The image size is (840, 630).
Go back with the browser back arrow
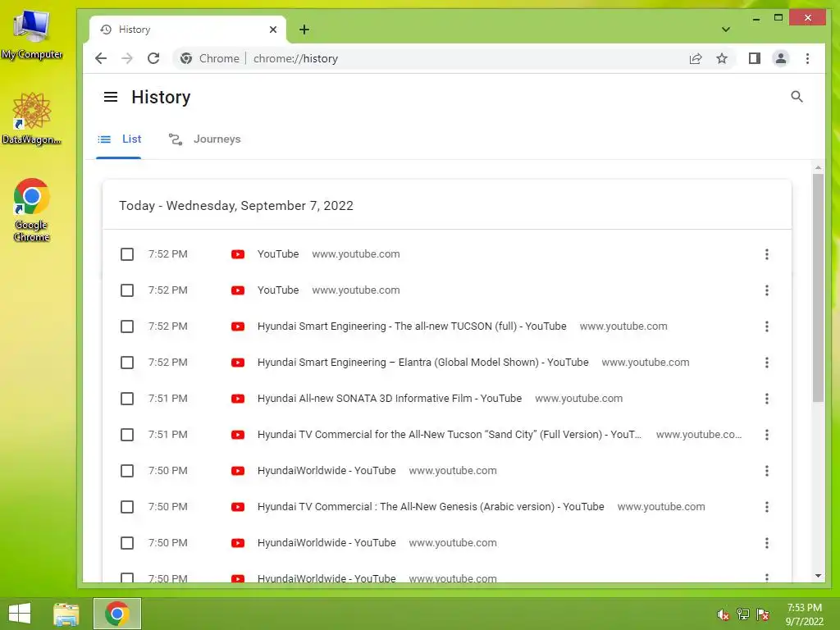[x=101, y=58]
